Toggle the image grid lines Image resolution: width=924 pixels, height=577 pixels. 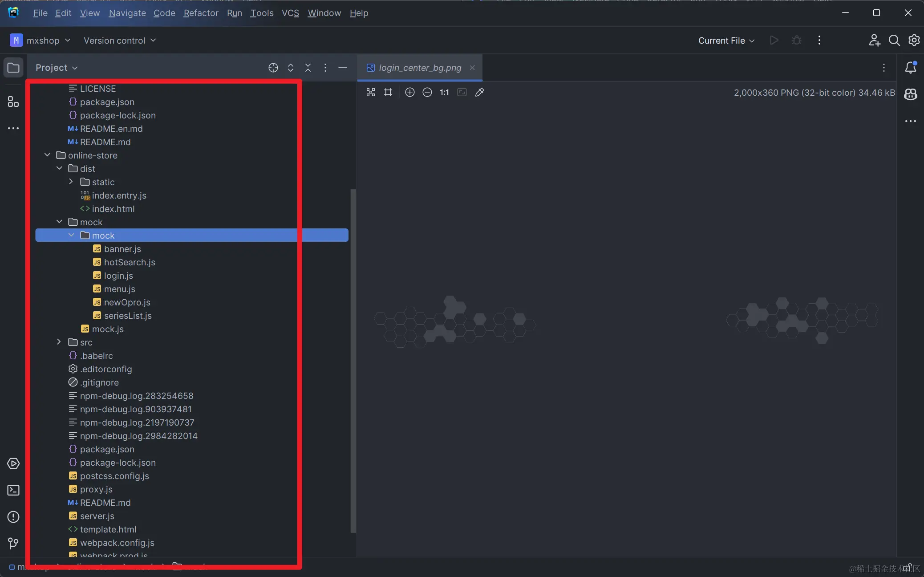[x=388, y=92]
